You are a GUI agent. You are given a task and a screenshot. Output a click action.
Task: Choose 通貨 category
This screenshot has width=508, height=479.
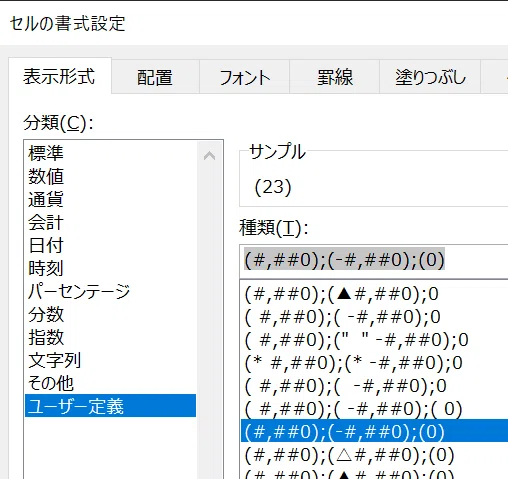tap(110, 199)
